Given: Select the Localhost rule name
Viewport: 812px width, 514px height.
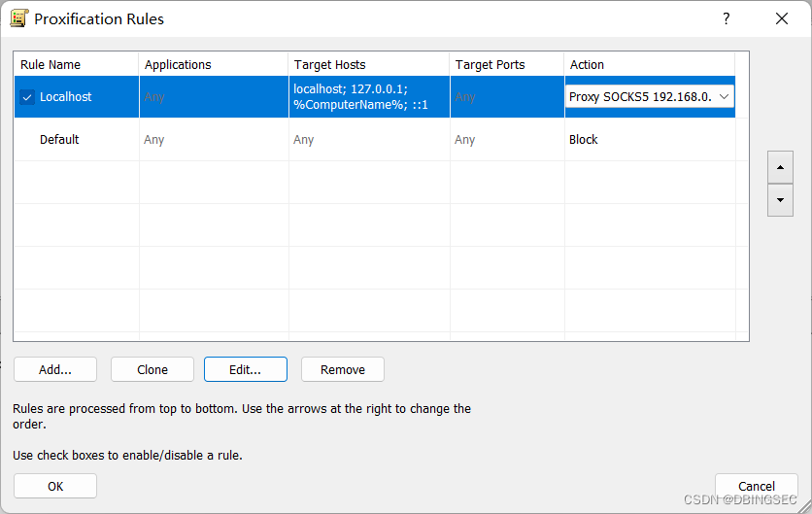Looking at the screenshot, I should (x=66, y=97).
